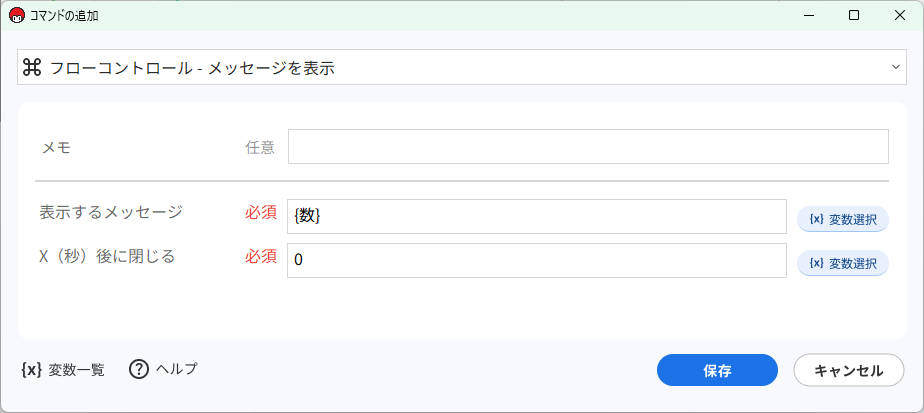Expand the command dropdown chevron arrow

point(895,67)
